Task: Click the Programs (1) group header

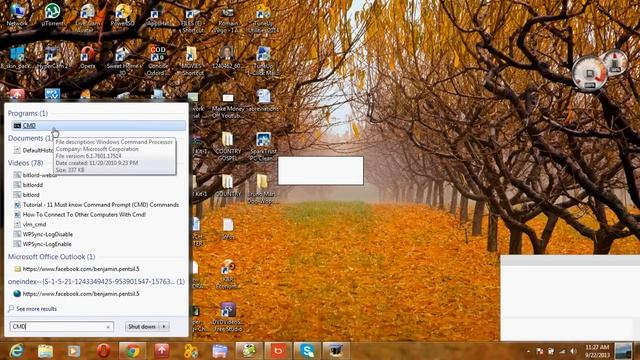Action: (x=28, y=113)
